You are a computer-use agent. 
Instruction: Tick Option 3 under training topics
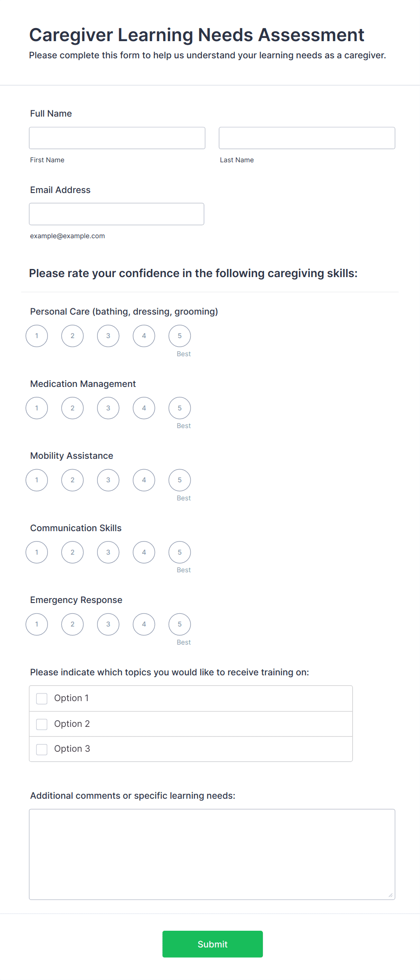coord(42,749)
